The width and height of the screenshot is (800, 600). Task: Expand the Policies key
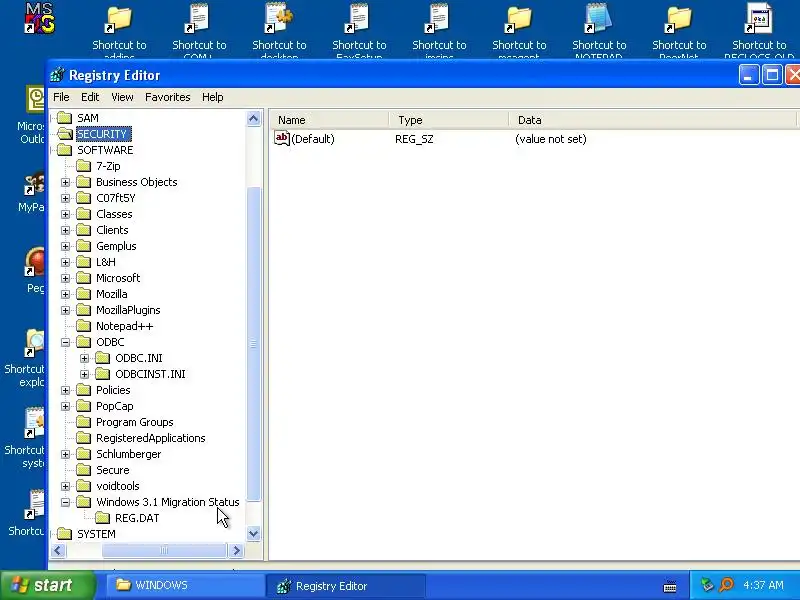[65, 390]
